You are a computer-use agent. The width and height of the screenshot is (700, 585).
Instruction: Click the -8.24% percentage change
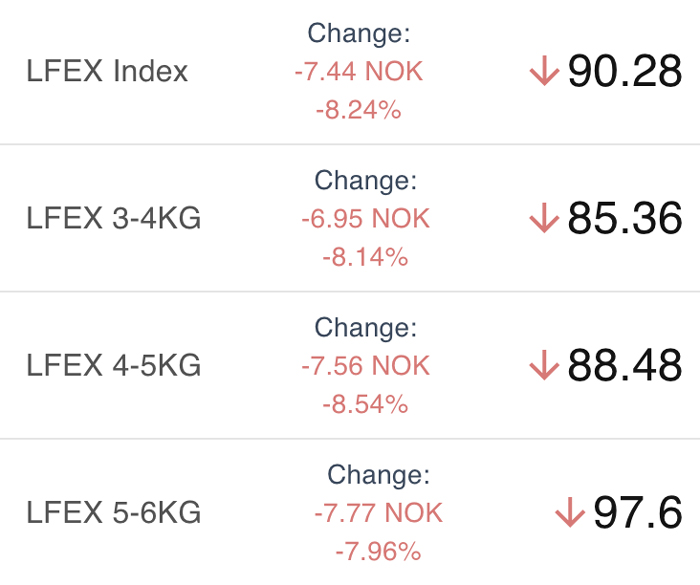pyautogui.click(x=359, y=110)
